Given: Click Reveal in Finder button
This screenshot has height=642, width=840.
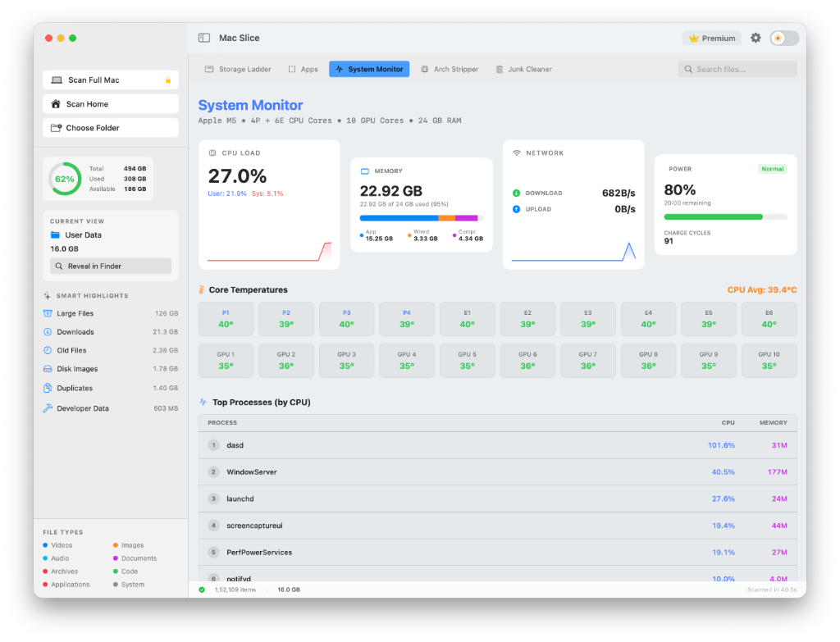Looking at the screenshot, I should 111,266.
